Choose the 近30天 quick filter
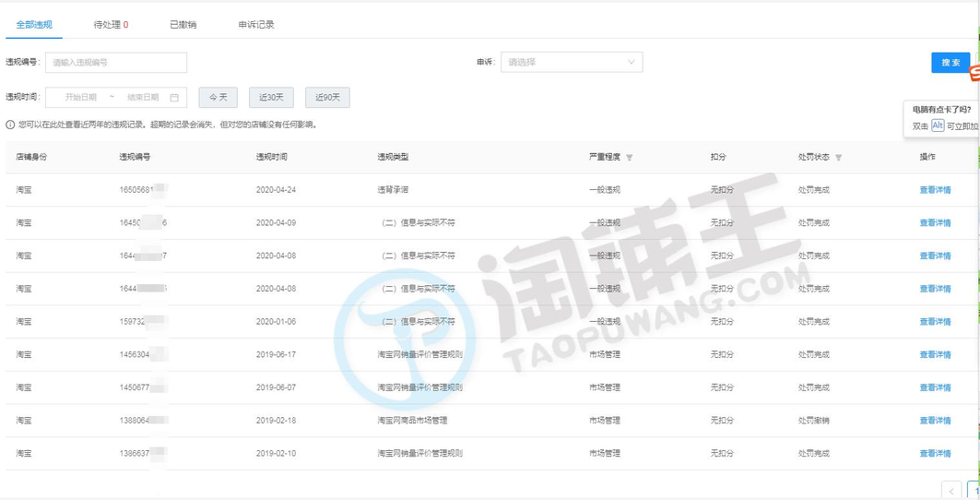Screen dimensions: 980x500 (x=271, y=98)
